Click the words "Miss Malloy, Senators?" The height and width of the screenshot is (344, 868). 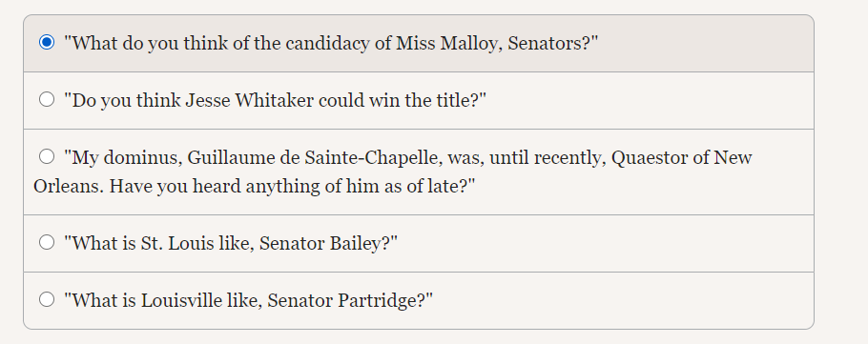[x=497, y=43]
